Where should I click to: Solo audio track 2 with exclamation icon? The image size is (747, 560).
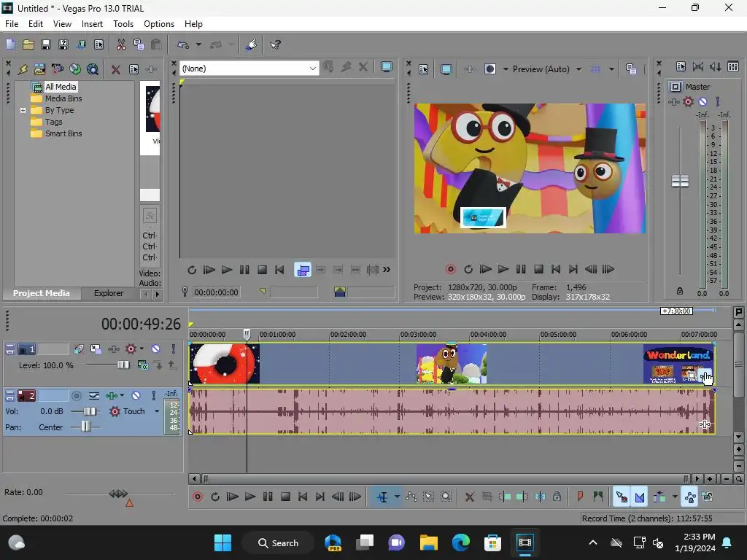[x=153, y=396]
